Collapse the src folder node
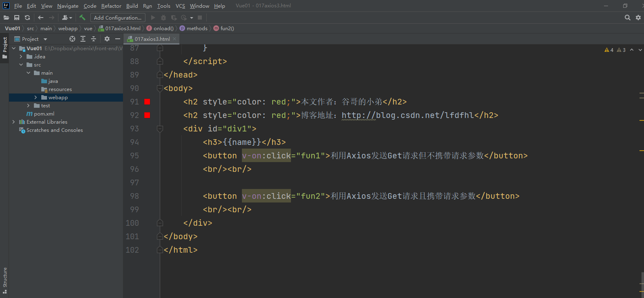 [x=21, y=64]
